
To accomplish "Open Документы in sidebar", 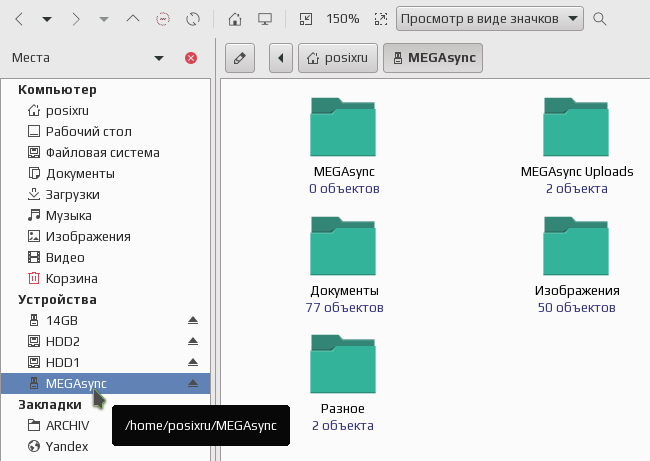I will point(106,173).
